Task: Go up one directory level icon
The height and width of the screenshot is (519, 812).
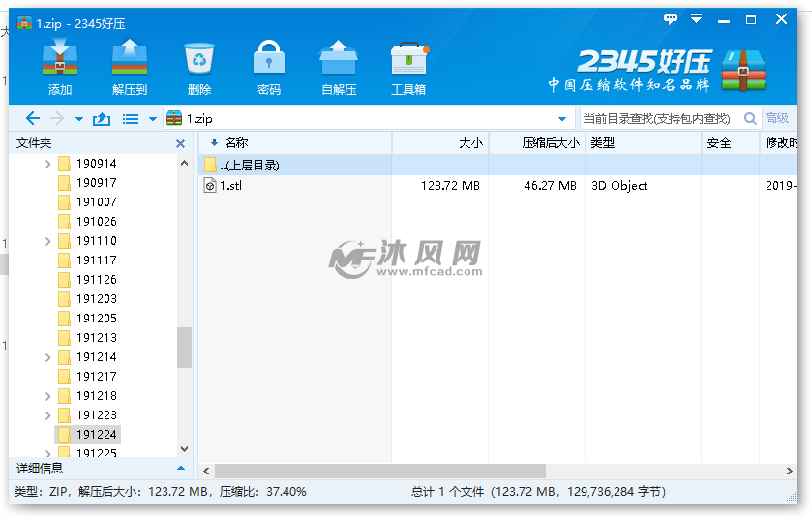Action: pos(101,119)
